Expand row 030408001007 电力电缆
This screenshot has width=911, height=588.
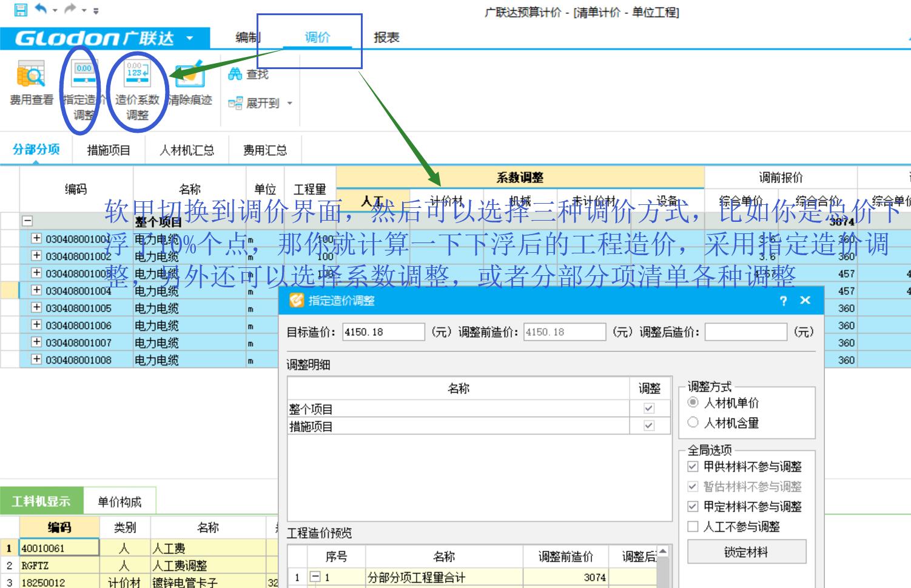[x=36, y=342]
